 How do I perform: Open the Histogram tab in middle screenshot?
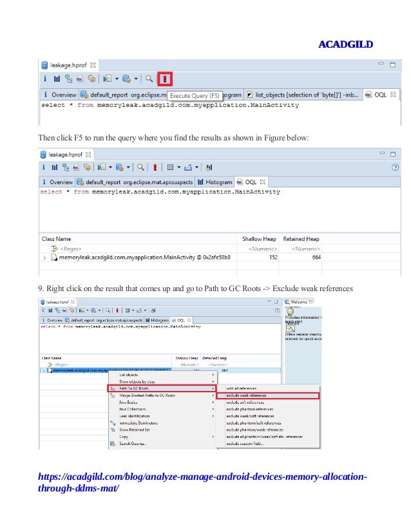click(215, 182)
